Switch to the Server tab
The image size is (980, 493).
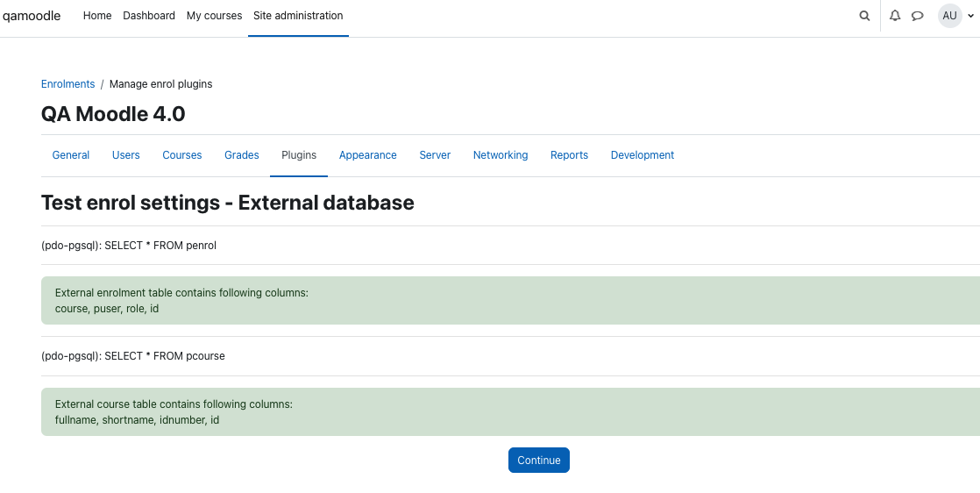pyautogui.click(x=435, y=155)
